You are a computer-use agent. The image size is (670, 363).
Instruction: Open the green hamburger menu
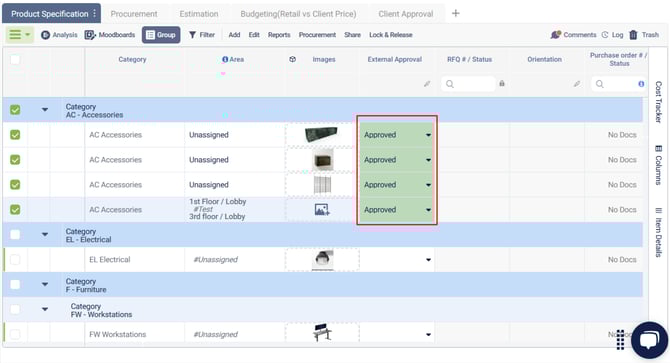(x=19, y=35)
